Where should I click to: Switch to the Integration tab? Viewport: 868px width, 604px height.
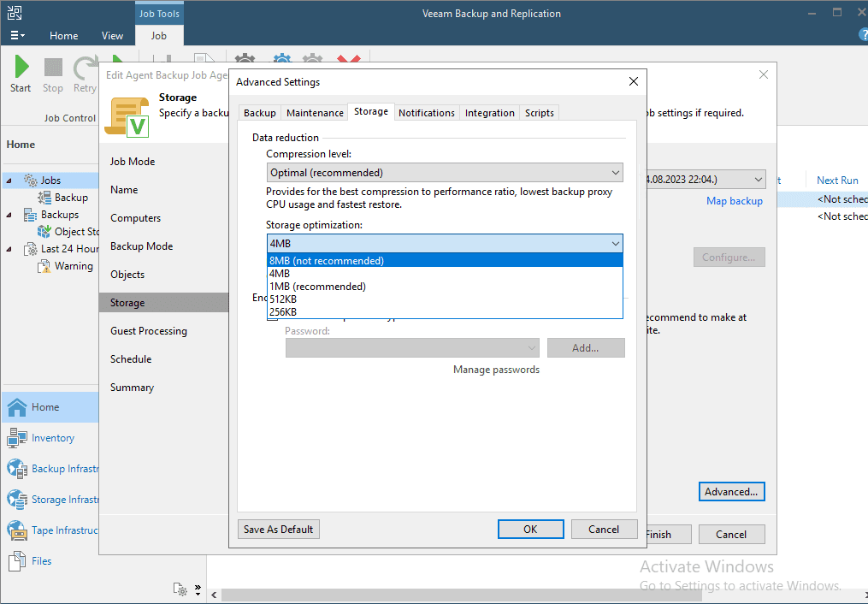[x=490, y=113]
